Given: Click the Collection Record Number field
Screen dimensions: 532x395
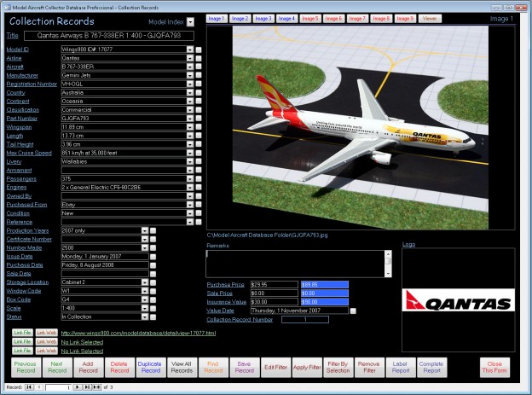Looking at the screenshot, I should point(305,320).
